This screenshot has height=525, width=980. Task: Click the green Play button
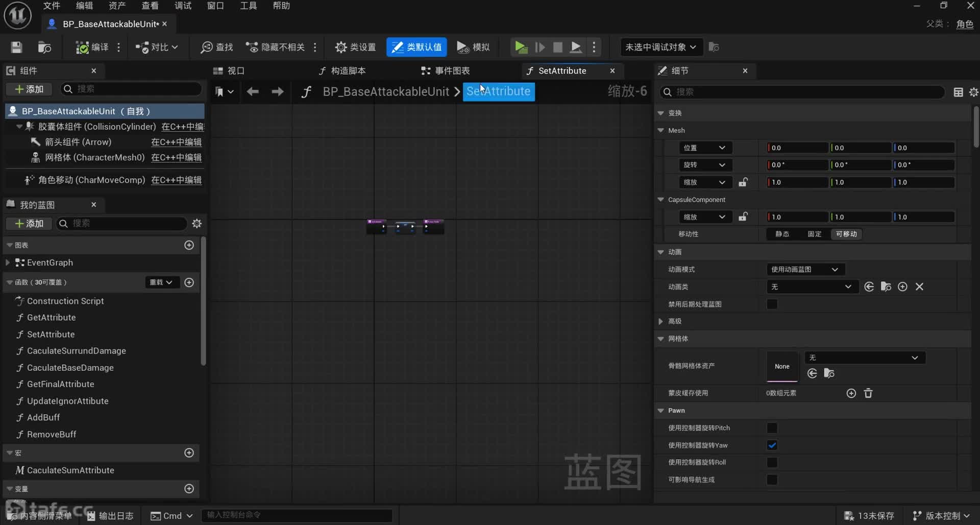pyautogui.click(x=520, y=47)
